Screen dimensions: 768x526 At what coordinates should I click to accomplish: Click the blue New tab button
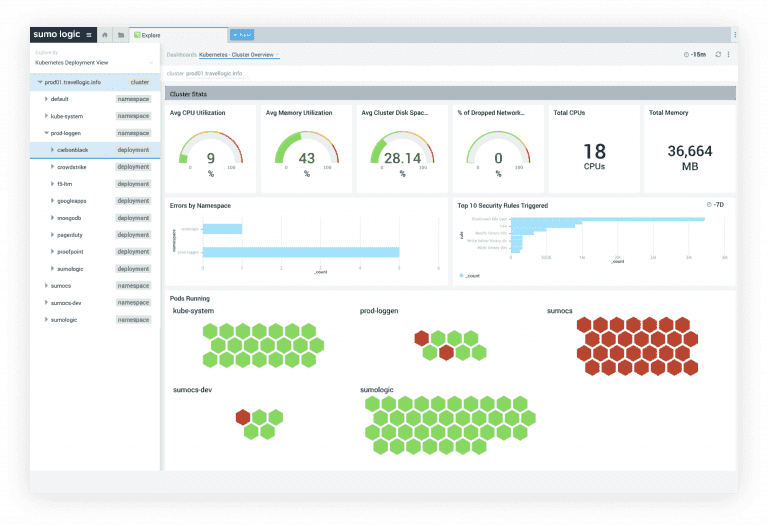coord(241,34)
